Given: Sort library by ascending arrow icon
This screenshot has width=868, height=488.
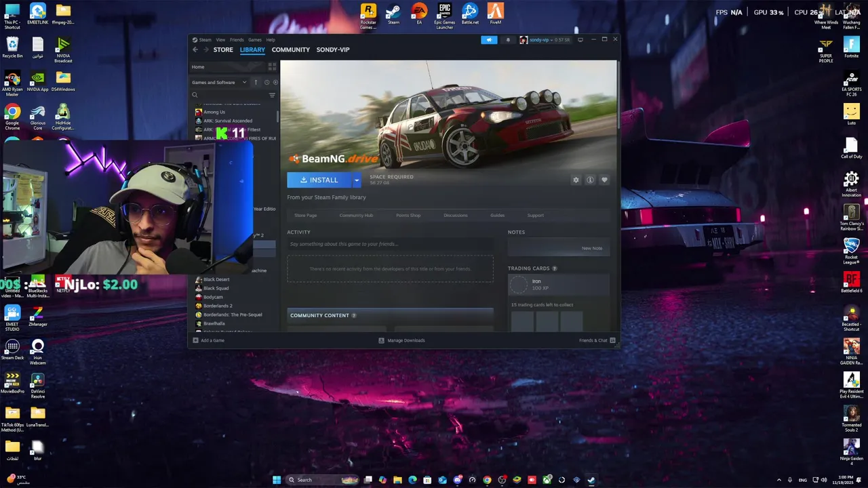Looking at the screenshot, I should point(256,82).
